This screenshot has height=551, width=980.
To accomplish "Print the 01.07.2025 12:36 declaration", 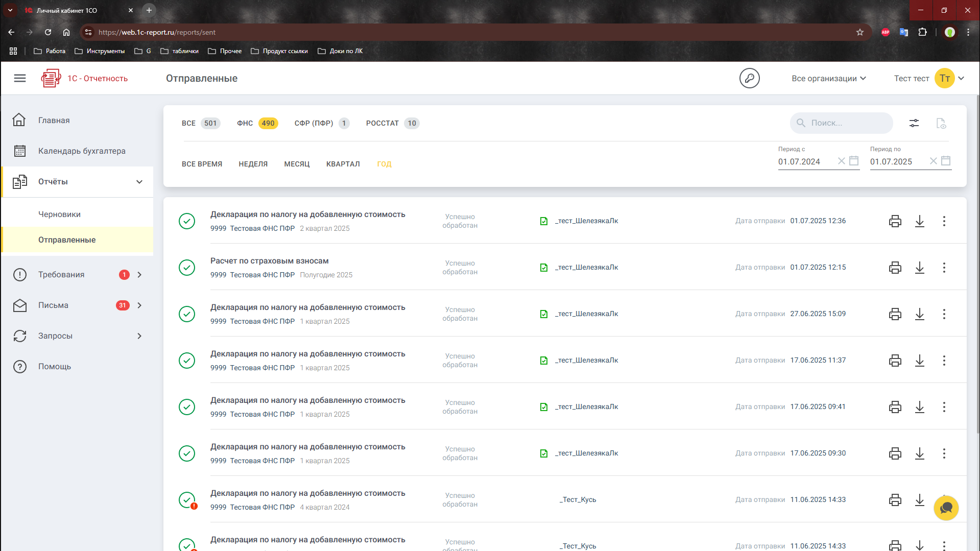I will tap(895, 221).
